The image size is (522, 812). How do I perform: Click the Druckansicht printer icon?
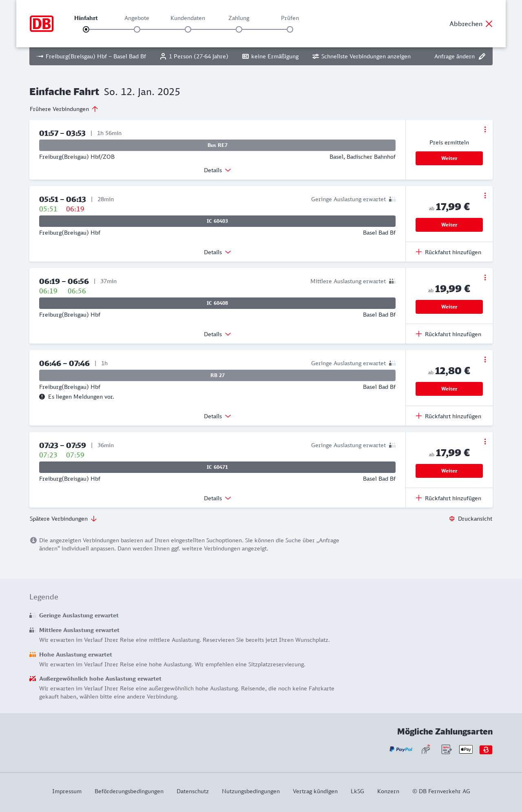[x=452, y=519]
